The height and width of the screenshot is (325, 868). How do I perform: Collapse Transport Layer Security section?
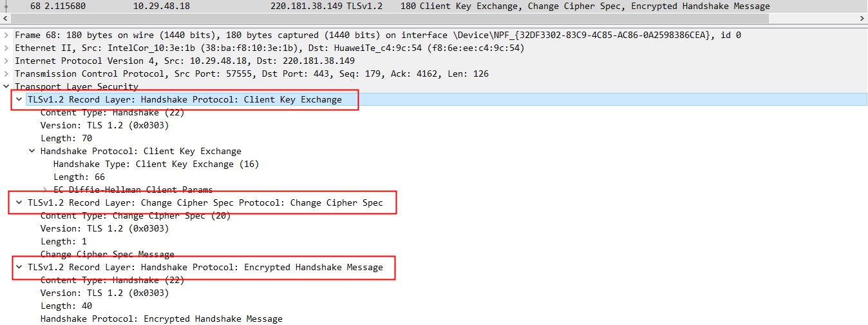tap(6, 86)
